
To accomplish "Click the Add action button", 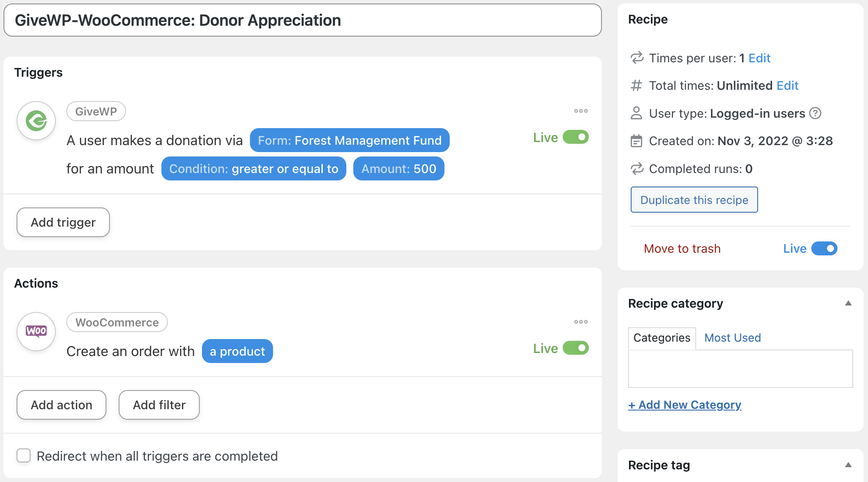I will pos(62,405).
